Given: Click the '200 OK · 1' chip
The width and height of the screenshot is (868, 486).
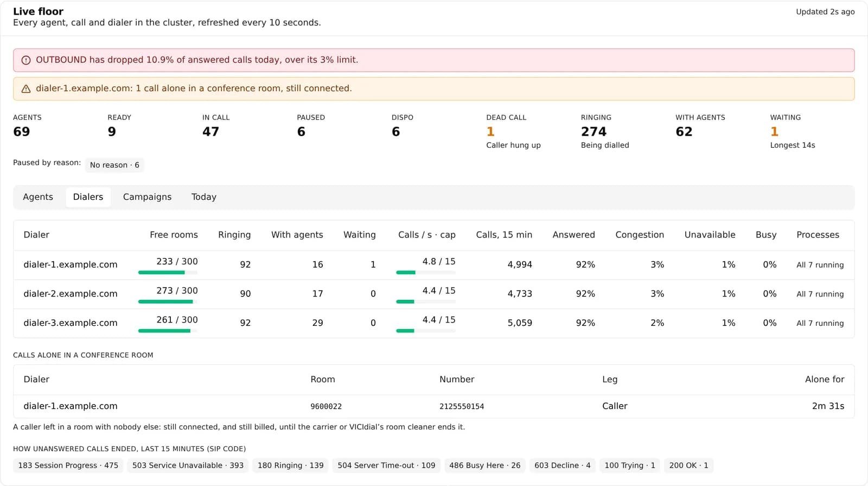Looking at the screenshot, I should [689, 465].
